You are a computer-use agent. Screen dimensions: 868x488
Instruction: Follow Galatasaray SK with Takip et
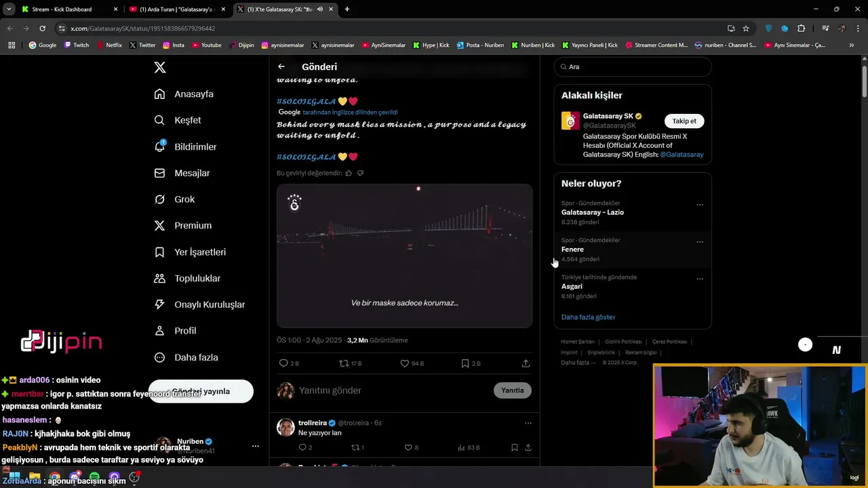point(684,121)
